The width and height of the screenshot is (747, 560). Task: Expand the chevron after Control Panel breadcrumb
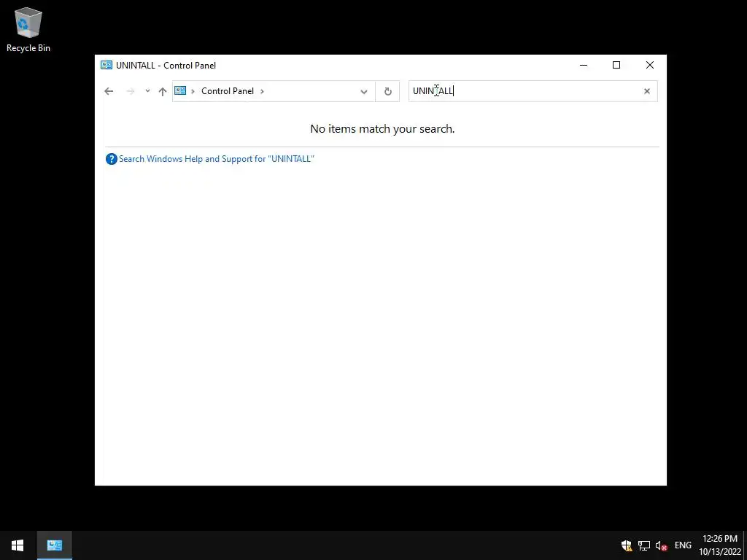tap(262, 91)
